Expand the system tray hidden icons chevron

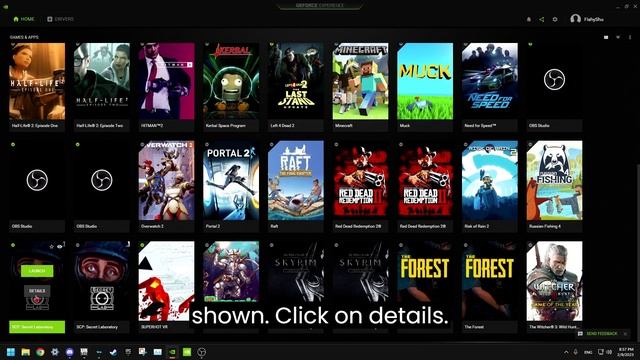(566, 352)
